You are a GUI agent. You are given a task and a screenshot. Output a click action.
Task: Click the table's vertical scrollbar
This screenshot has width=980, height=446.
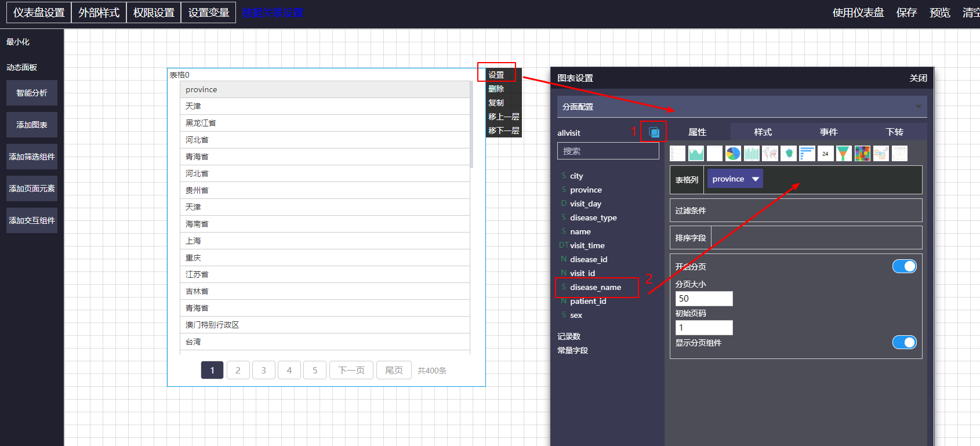click(471, 125)
